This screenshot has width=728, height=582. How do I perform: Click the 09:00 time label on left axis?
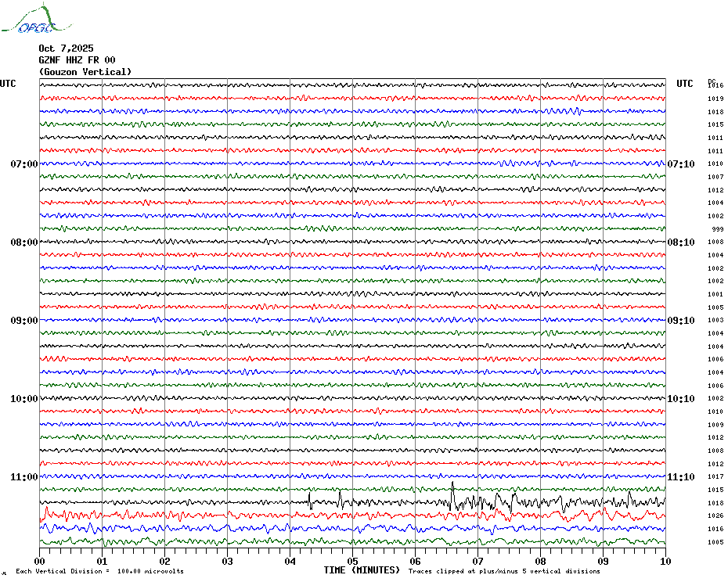[23, 320]
